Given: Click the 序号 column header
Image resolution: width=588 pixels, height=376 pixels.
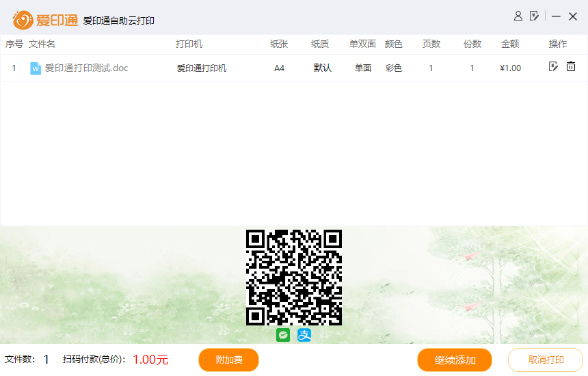Looking at the screenshot, I should 14,44.
